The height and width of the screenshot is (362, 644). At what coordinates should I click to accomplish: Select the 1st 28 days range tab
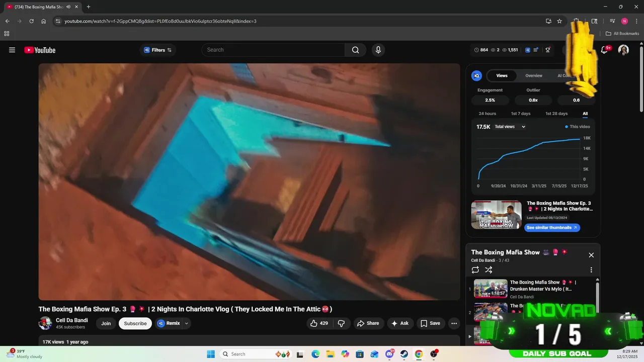click(556, 114)
